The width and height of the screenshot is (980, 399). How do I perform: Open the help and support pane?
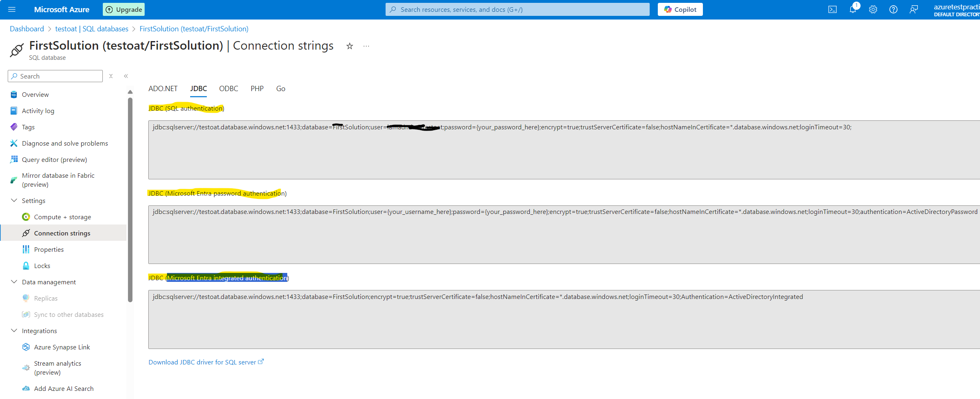coord(893,9)
